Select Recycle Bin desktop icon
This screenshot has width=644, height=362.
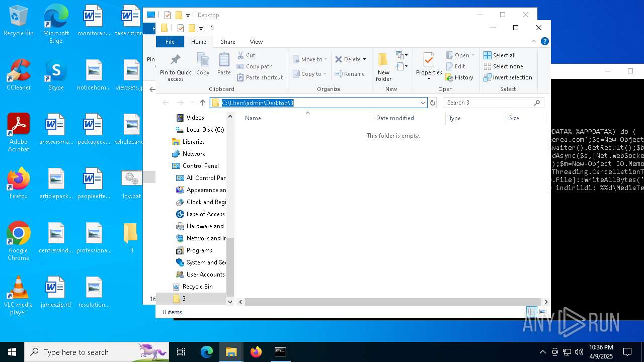19,22
